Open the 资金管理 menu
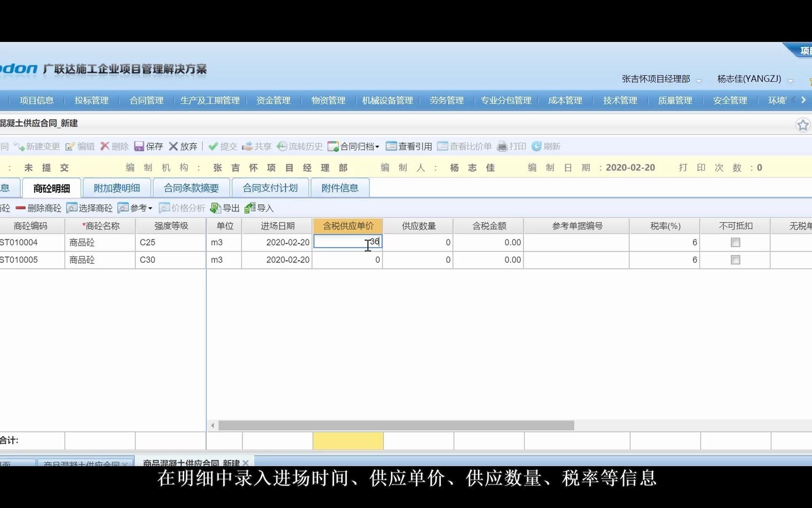 click(273, 100)
